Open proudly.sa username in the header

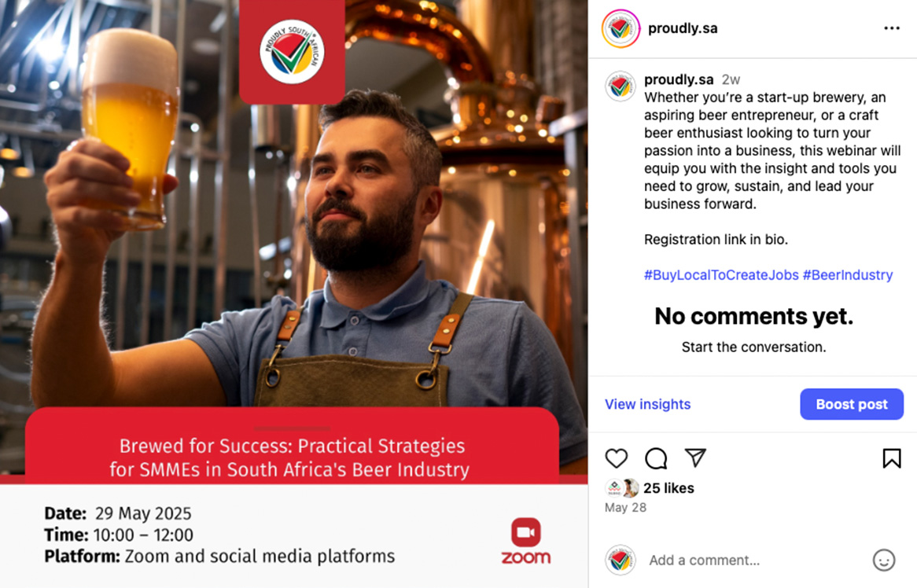tap(683, 28)
